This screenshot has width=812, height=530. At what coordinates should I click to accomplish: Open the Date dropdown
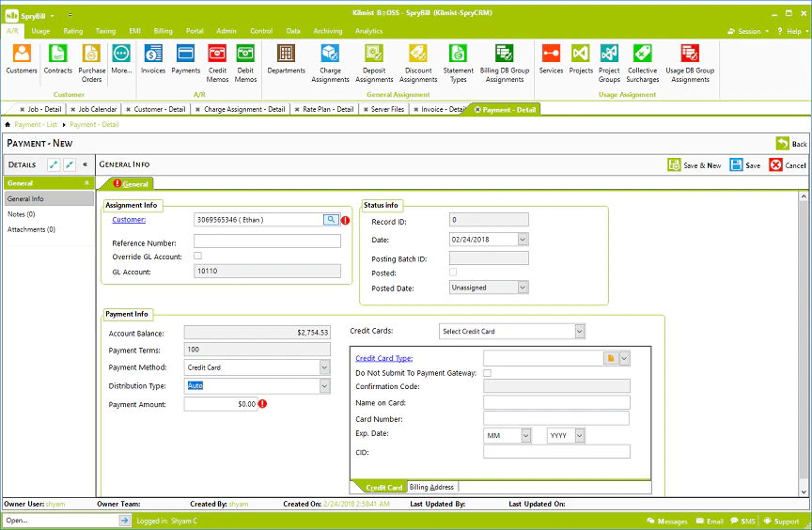(523, 240)
